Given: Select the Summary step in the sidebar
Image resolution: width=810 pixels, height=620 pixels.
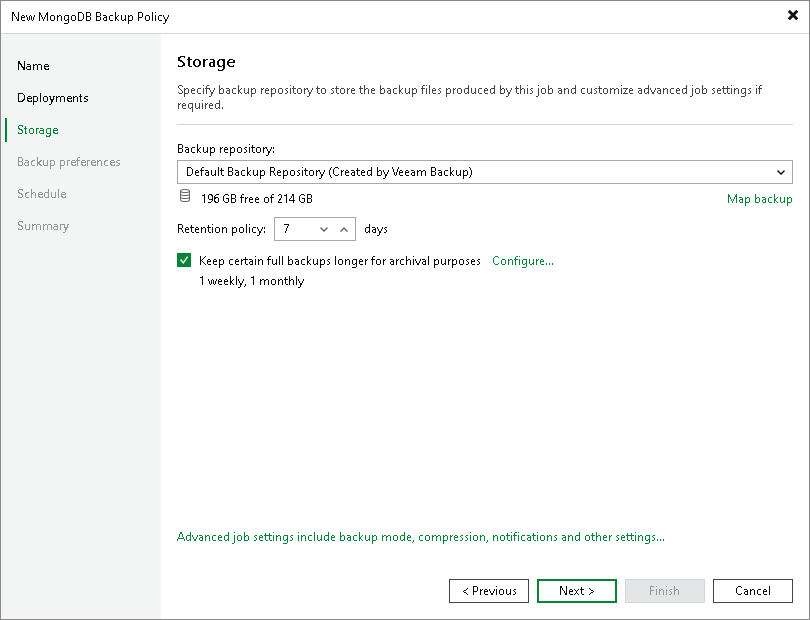Looking at the screenshot, I should pos(43,226).
